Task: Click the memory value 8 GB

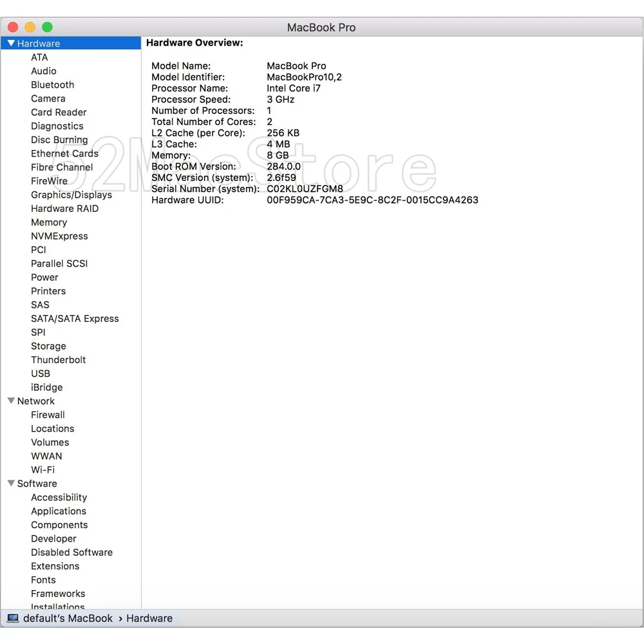Action: coord(278,155)
